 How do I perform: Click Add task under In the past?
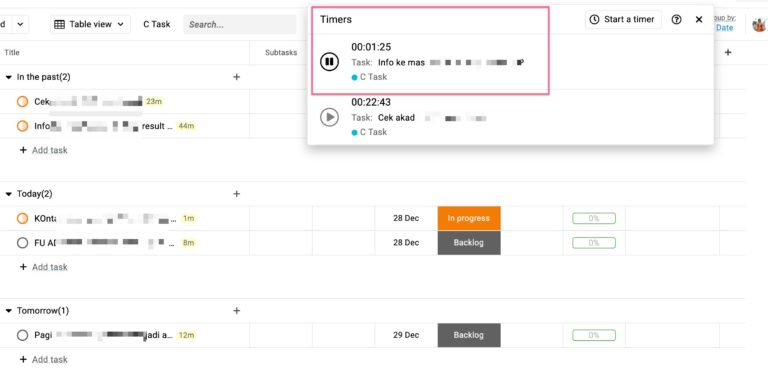click(x=44, y=150)
